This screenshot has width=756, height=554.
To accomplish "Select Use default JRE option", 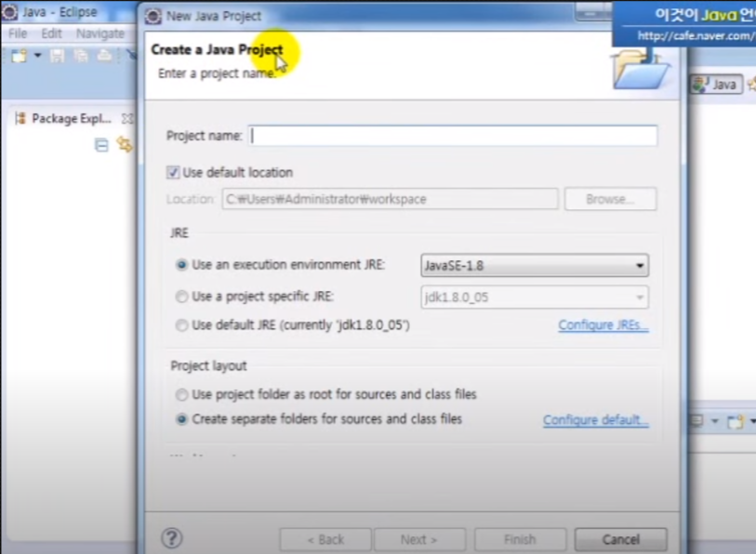I will pyautogui.click(x=181, y=325).
